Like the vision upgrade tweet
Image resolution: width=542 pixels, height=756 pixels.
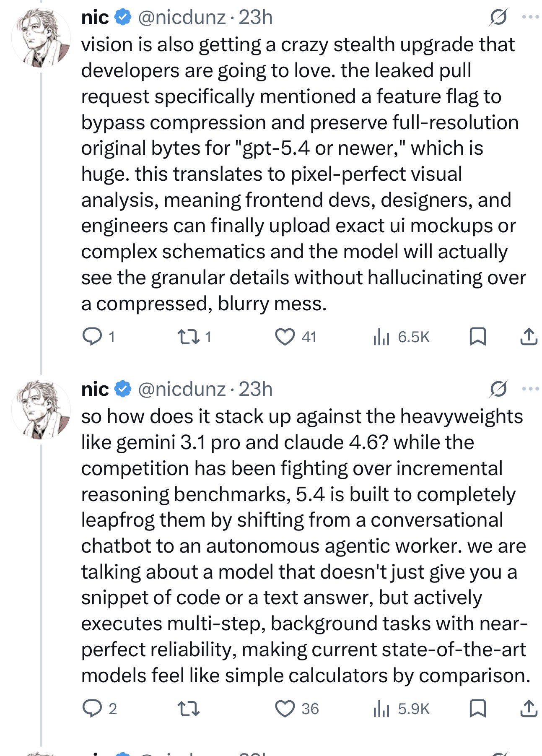click(x=285, y=337)
